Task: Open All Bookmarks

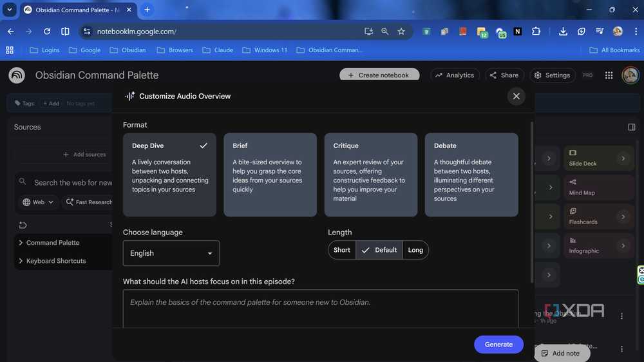Action: click(x=614, y=50)
